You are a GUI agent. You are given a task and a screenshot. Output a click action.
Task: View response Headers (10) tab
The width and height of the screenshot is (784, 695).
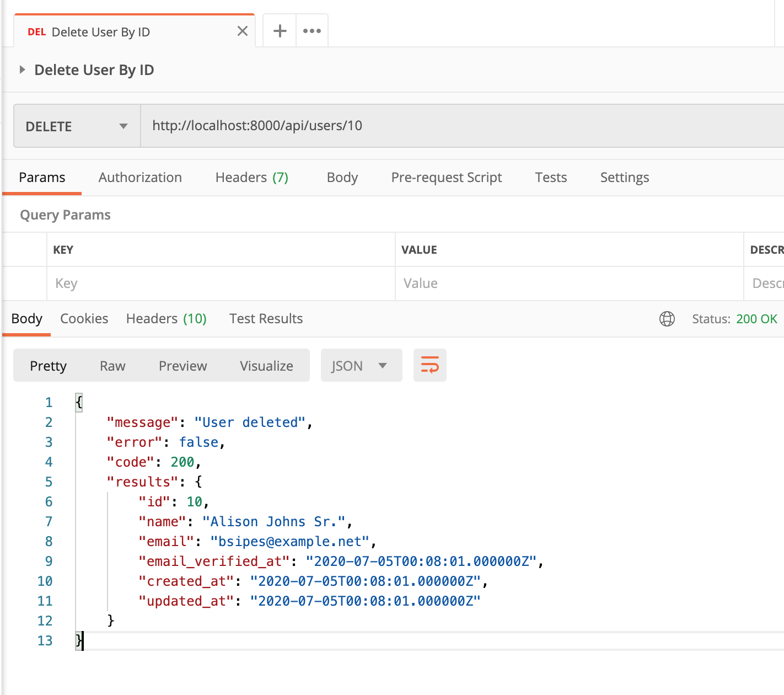coord(167,319)
